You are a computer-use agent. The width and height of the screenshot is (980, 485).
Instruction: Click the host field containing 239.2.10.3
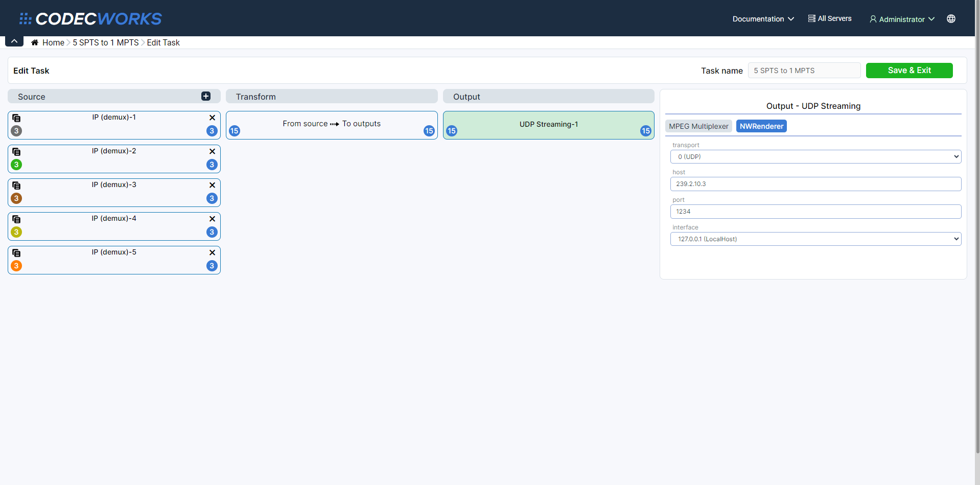point(815,183)
